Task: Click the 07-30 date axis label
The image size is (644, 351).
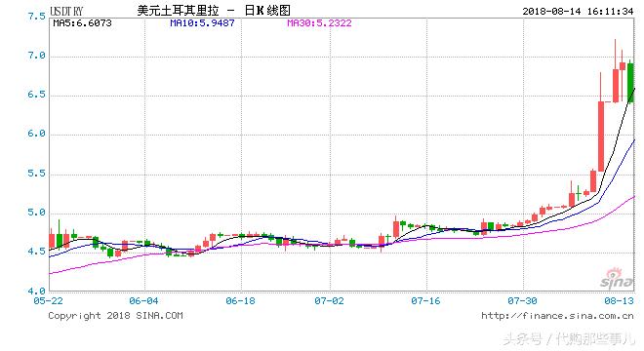Action: [x=522, y=301]
